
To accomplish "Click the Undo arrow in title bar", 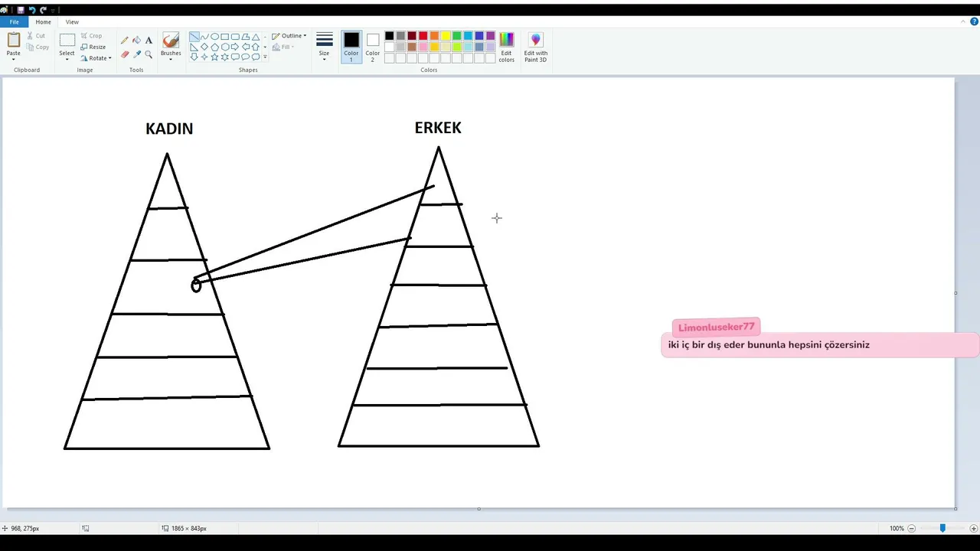I will coord(32,10).
